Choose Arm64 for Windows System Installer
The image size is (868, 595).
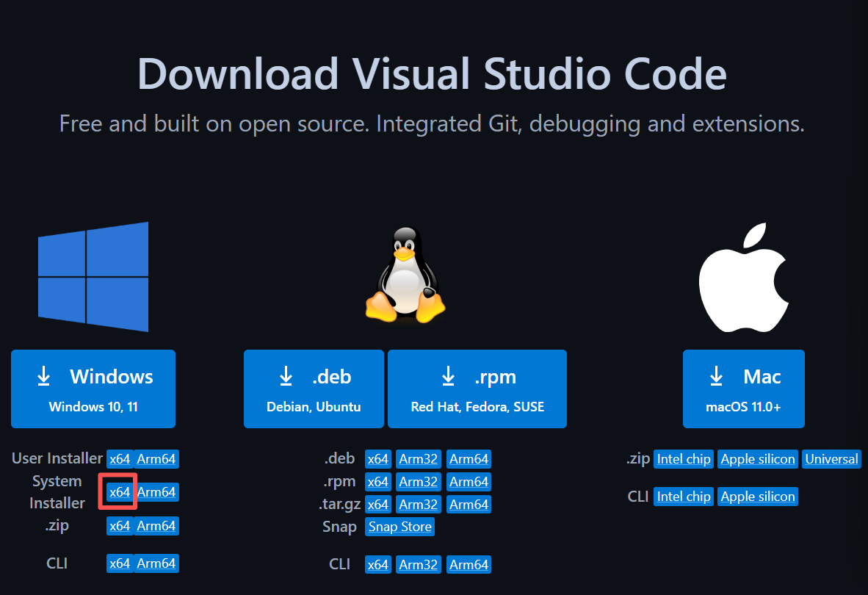(156, 492)
